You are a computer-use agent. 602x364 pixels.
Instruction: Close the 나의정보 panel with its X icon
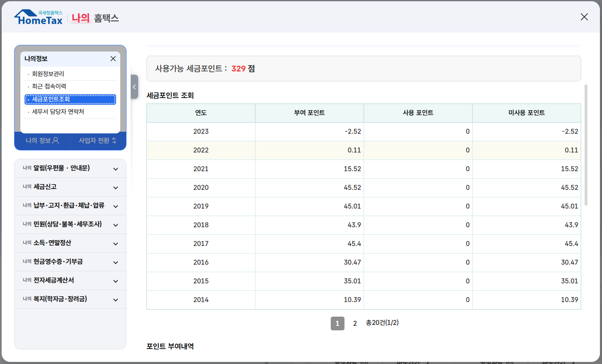113,59
